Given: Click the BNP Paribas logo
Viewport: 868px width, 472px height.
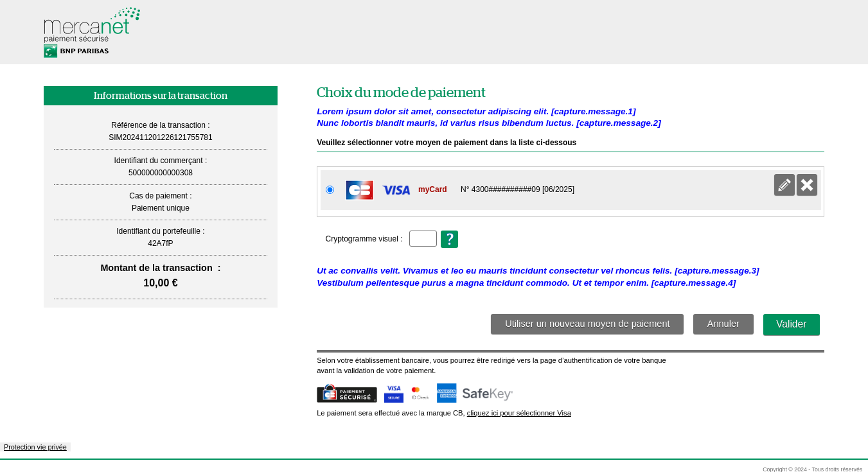Looking at the screenshot, I should [x=75, y=50].
